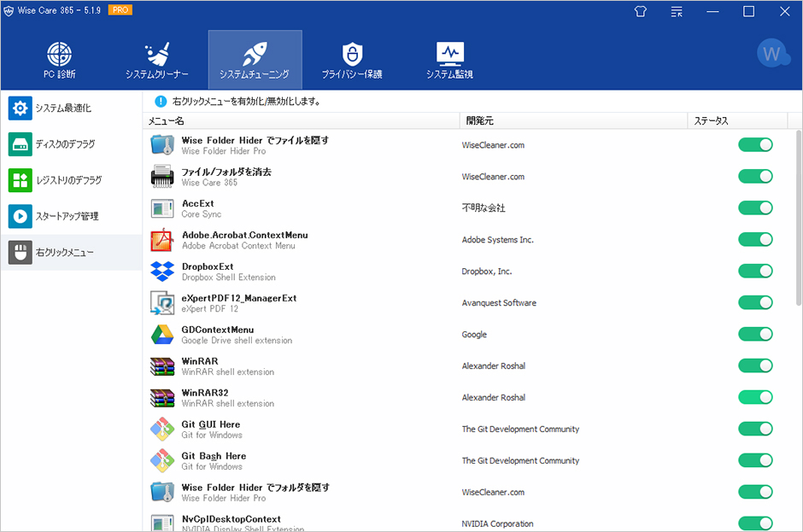Click the WinRAR books icon
803x532 pixels.
[x=162, y=366]
